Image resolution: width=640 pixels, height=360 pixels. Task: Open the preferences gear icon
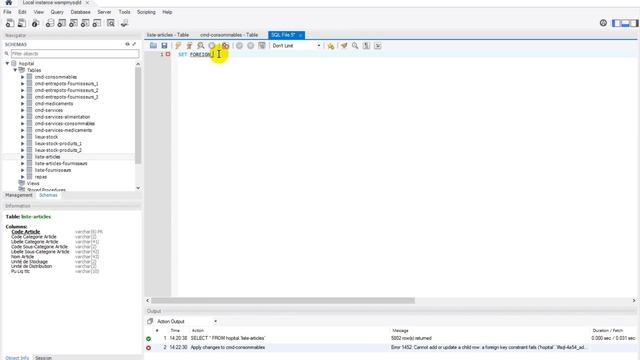(x=603, y=23)
